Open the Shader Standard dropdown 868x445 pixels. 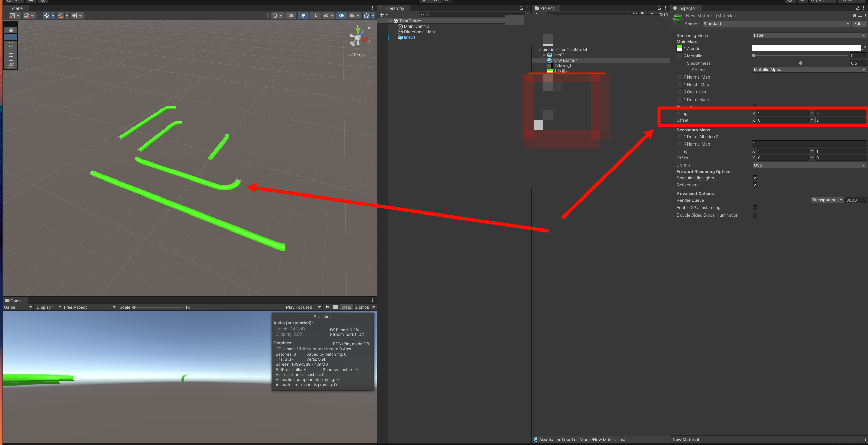pos(776,24)
